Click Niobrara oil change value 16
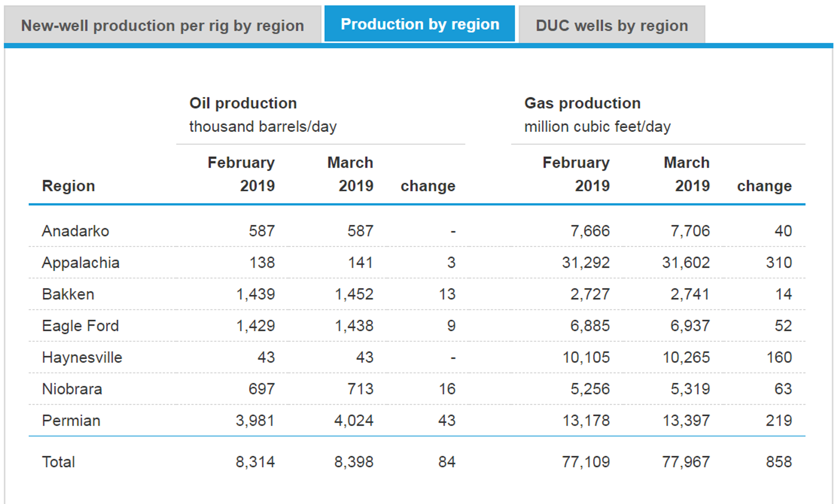 tap(447, 389)
